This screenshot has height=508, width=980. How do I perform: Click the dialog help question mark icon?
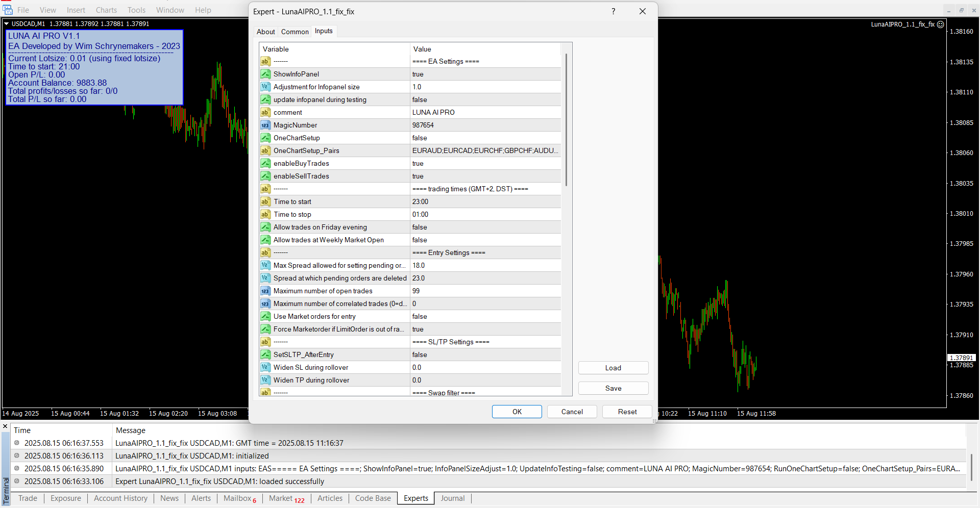(x=613, y=11)
